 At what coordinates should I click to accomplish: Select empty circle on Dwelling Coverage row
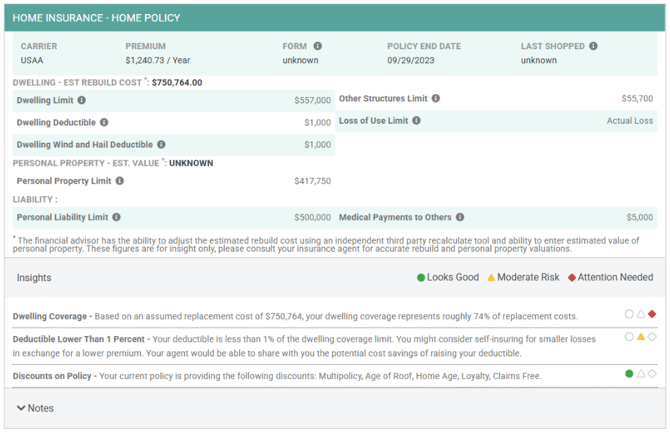click(629, 314)
